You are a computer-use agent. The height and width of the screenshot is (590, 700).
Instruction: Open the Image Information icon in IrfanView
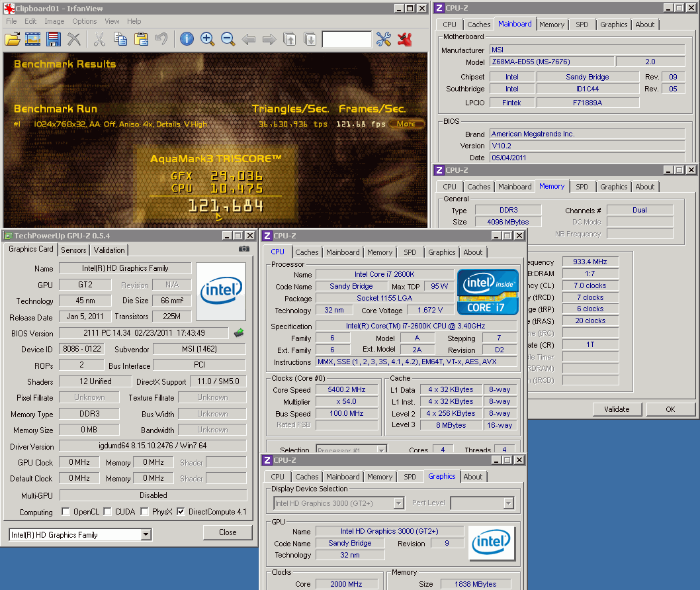187,39
